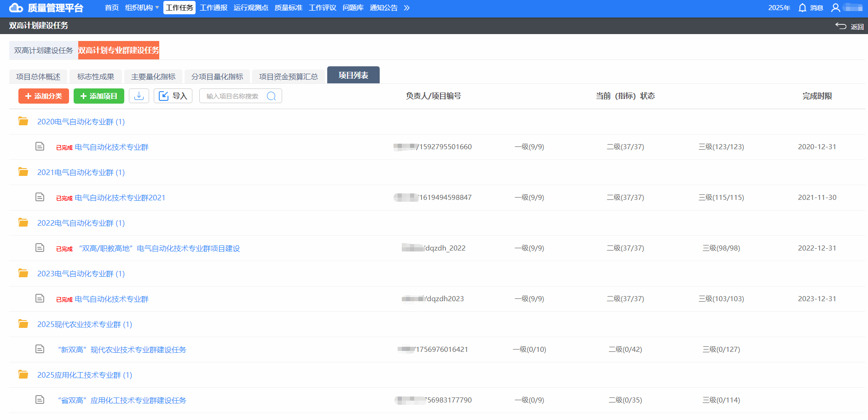
Task: Collapse the 2023电气自动化专业群 category
Action: point(81,274)
